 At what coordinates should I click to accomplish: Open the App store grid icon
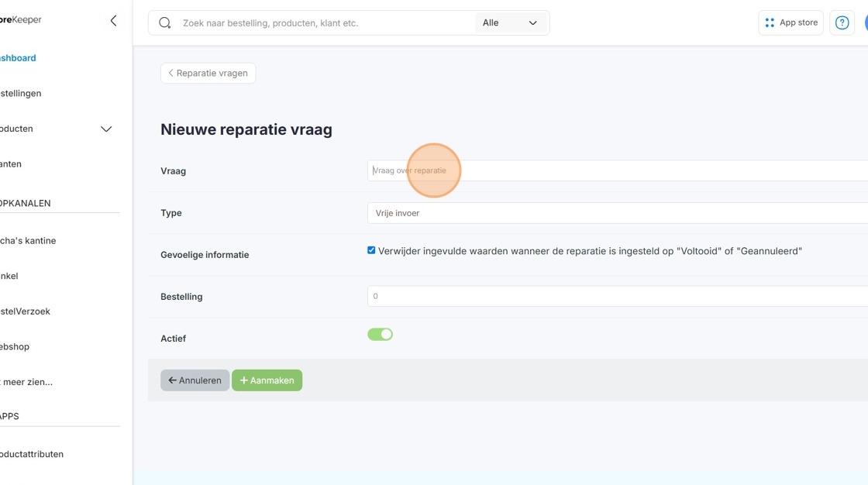click(x=770, y=22)
